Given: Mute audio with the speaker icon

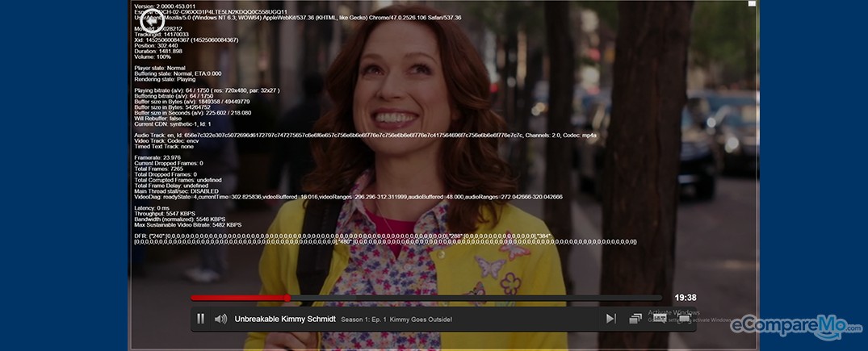Looking at the screenshot, I should tap(220, 319).
